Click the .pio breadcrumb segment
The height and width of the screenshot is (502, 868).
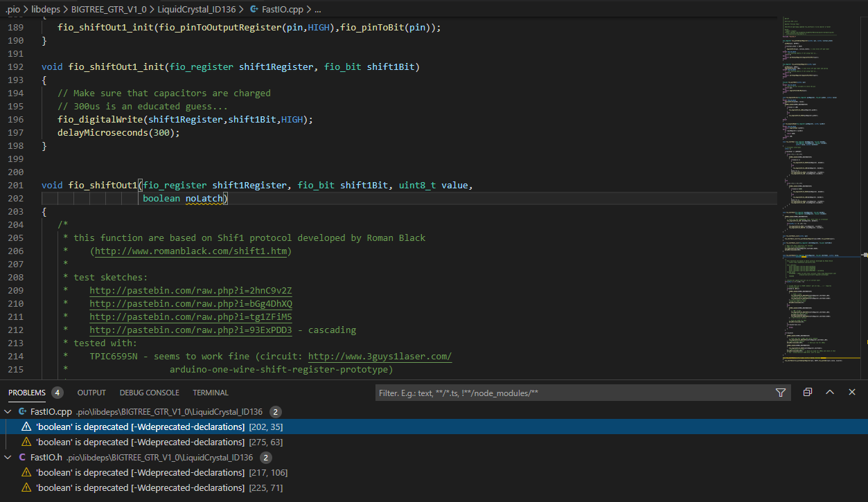[12, 10]
